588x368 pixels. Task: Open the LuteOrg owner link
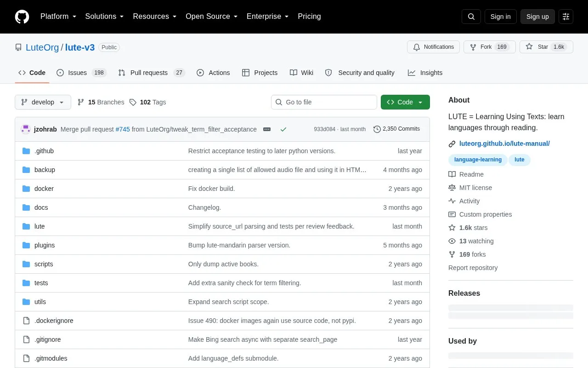tap(42, 47)
